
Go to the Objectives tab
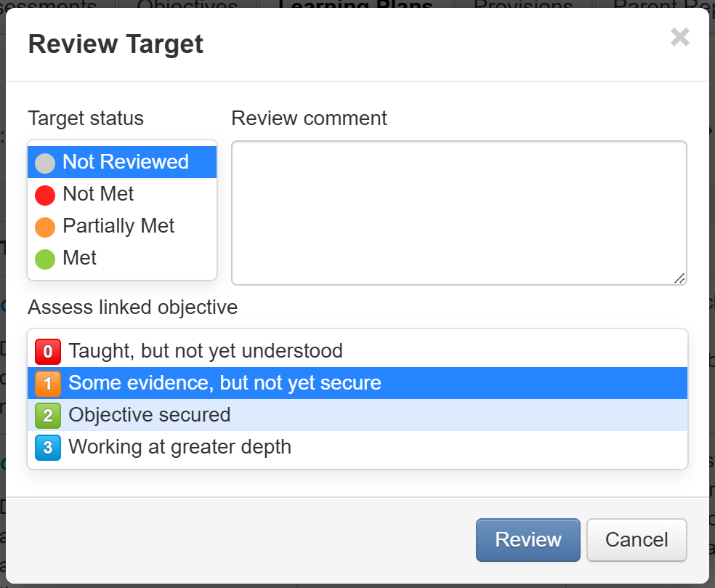coord(187,6)
